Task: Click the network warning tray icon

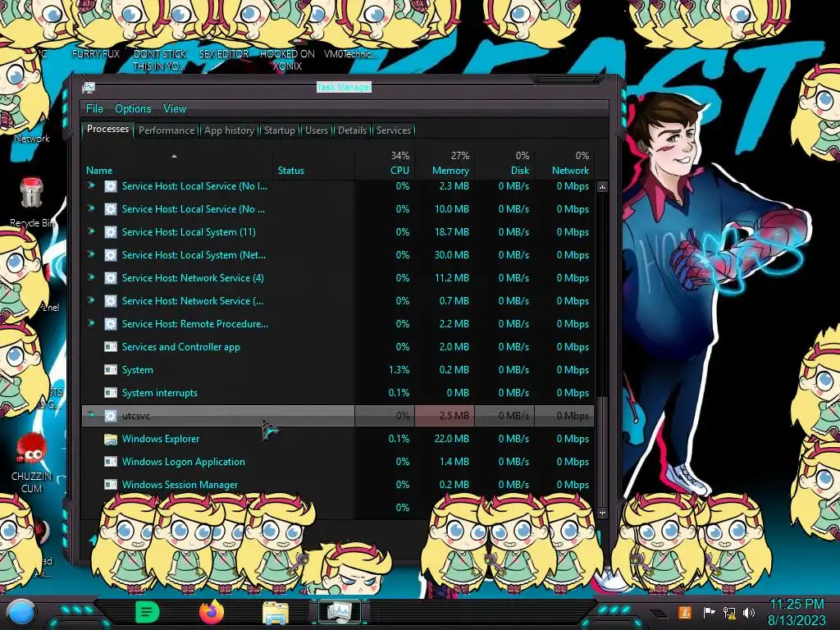Action: coord(729,612)
